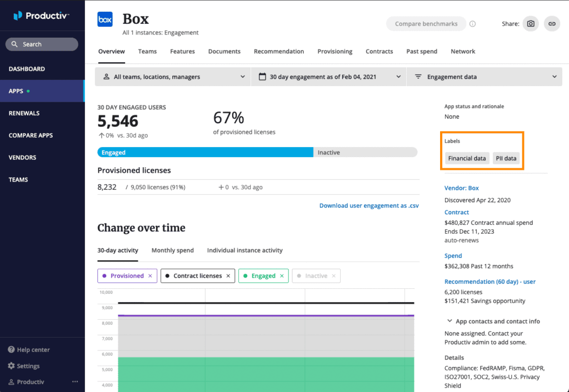This screenshot has width=569, height=392.
Task: Click the filter lines icon beside Engagement data
Action: pyautogui.click(x=418, y=77)
